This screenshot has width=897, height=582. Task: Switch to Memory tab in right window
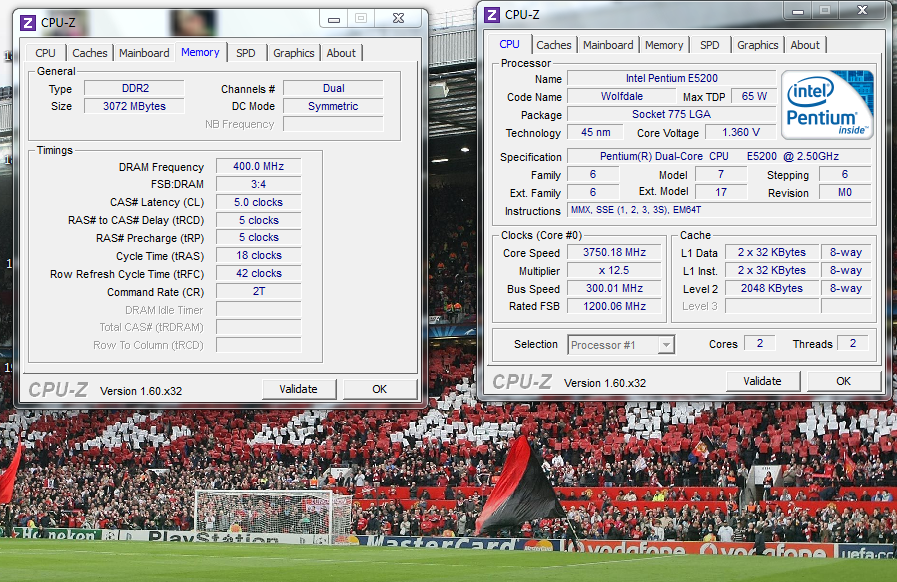(x=664, y=45)
